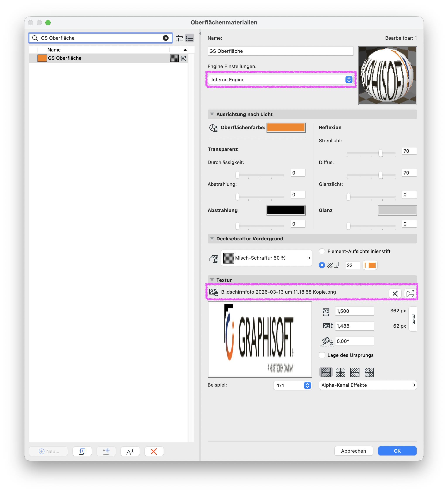Screen dimensions: 448x493
Task: Click the Oberflächenfarbe color wheel icon
Action: (x=213, y=128)
